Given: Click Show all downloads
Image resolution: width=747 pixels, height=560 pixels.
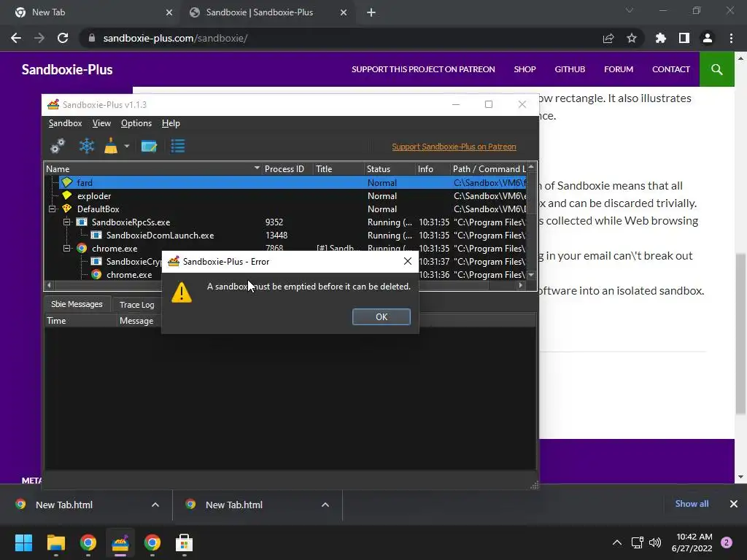Looking at the screenshot, I should [x=692, y=504].
